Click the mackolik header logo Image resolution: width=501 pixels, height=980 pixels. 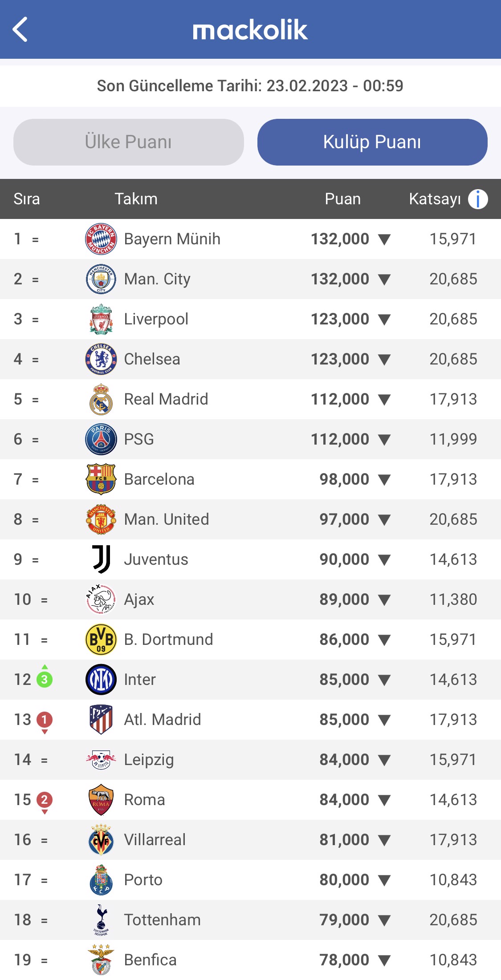(250, 30)
